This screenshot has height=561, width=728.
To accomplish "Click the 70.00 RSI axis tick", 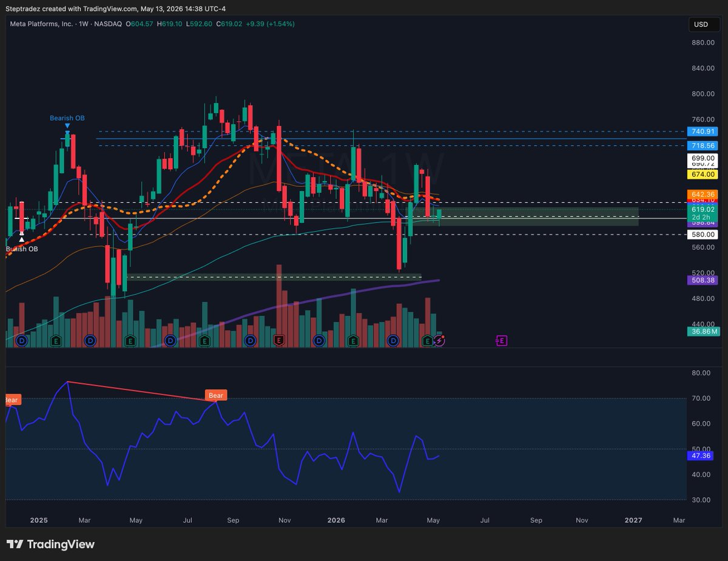I will pyautogui.click(x=703, y=398).
